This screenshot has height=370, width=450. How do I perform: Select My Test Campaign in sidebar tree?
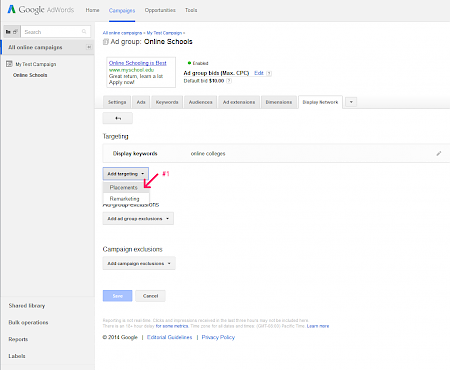(x=36, y=64)
